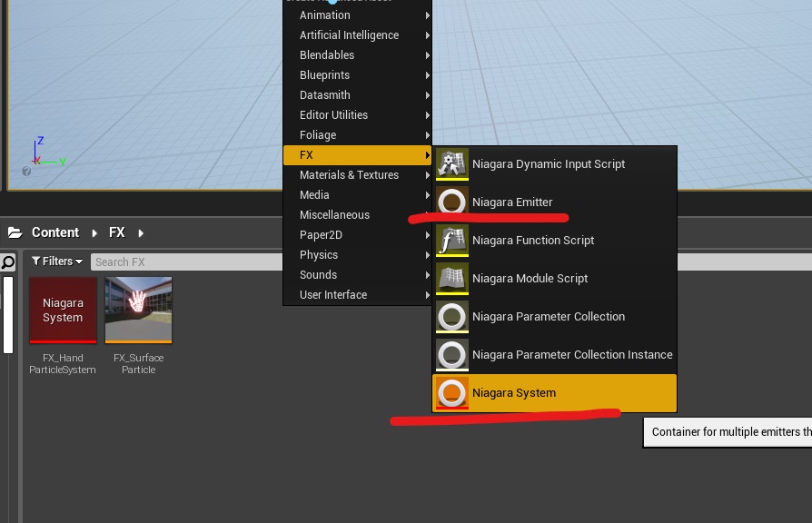Expand the arrow next to Animation

point(427,15)
